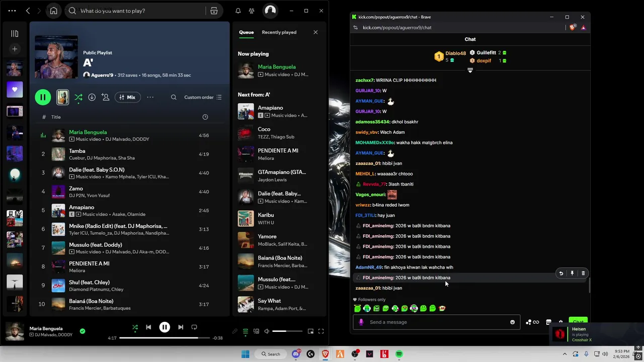Toggle repeat in player bar
The image size is (644, 362).
194,327
